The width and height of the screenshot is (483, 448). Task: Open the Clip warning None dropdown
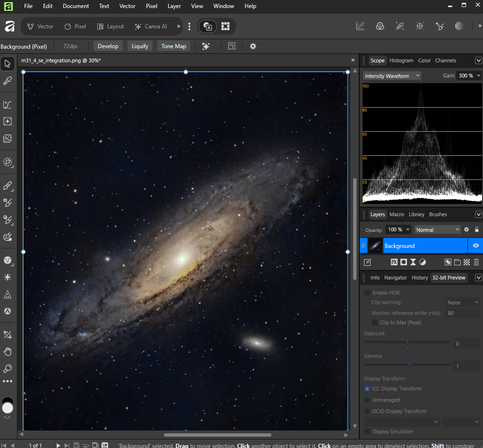pos(463,303)
